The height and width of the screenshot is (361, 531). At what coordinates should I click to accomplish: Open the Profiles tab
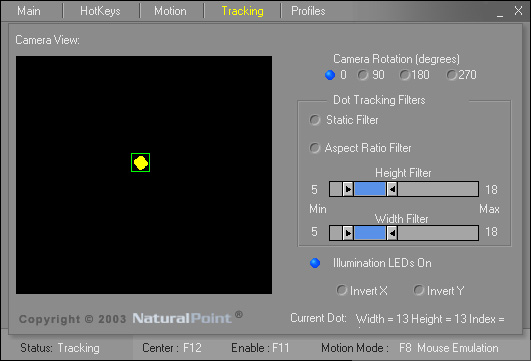[308, 11]
